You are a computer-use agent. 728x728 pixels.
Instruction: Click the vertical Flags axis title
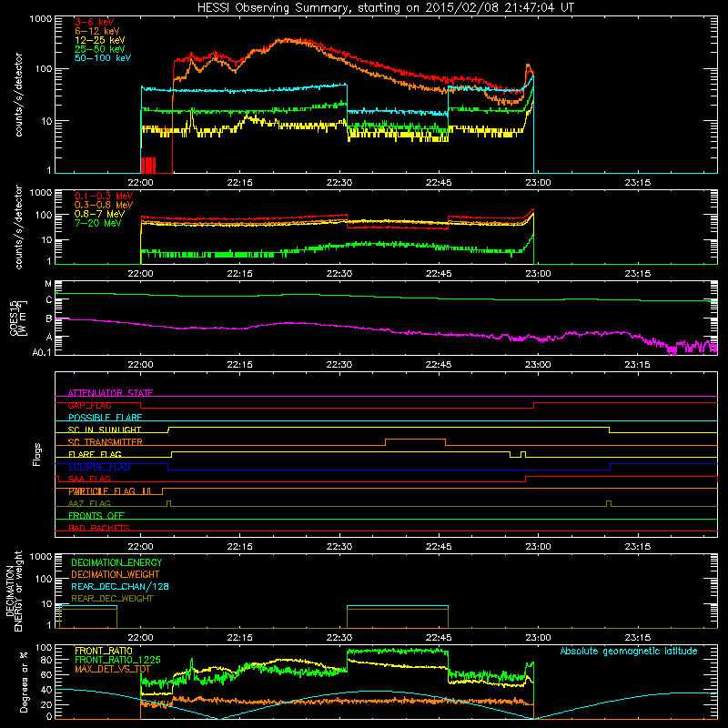point(36,454)
